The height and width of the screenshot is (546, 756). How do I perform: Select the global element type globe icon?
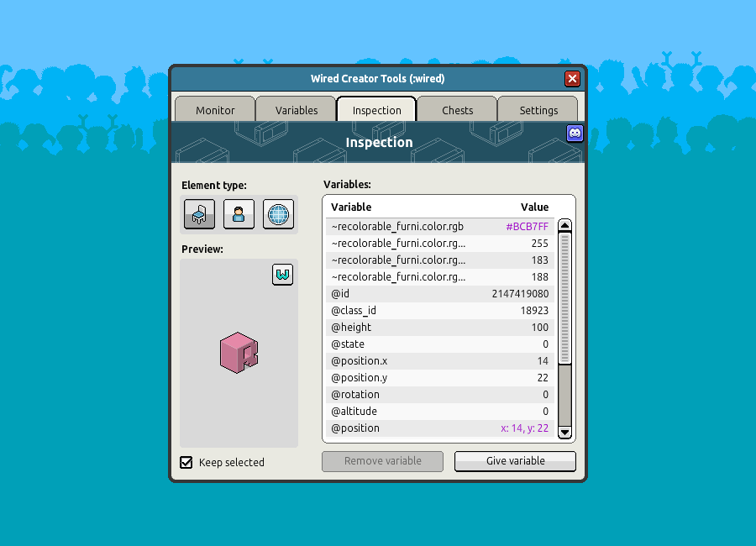[278, 214]
